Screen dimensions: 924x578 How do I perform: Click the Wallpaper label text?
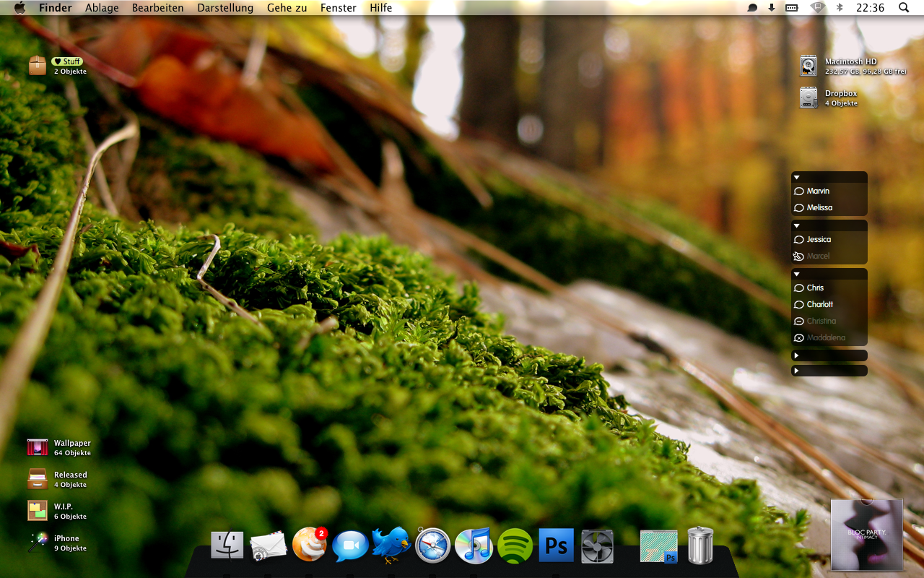click(x=72, y=444)
